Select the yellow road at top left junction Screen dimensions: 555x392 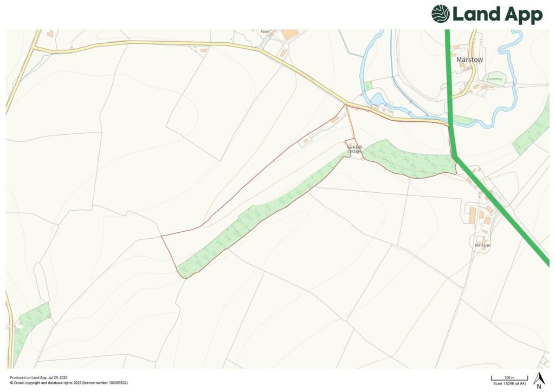[35, 49]
